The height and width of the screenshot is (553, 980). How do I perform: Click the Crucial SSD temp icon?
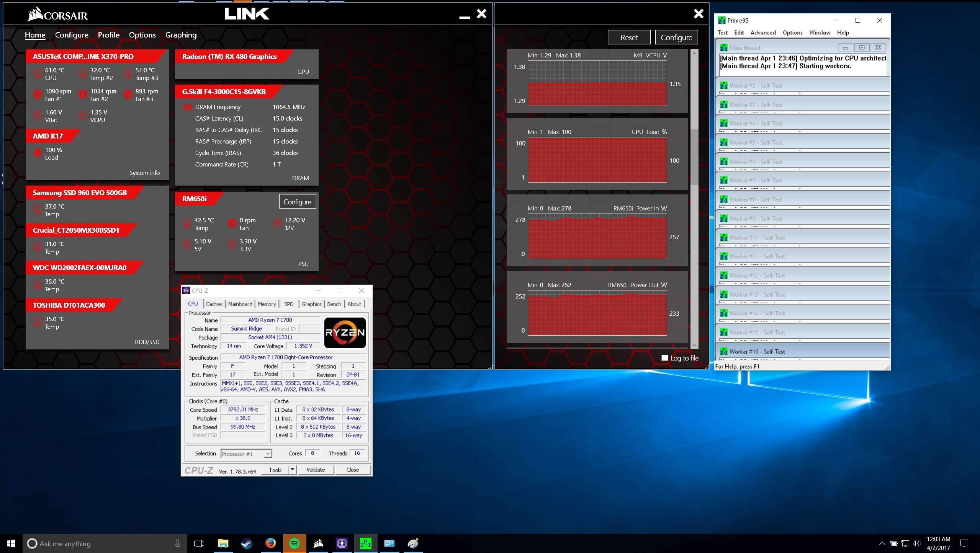38,247
